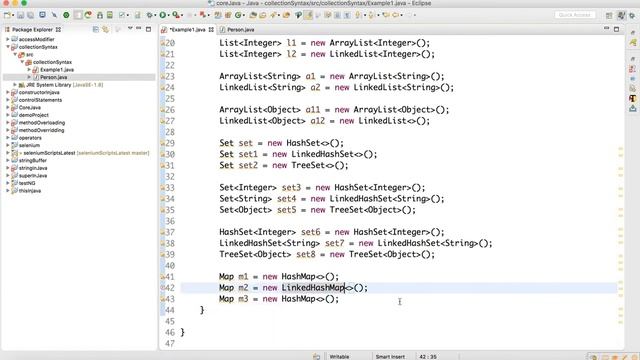
Task: Maximize the Package Explorer view
Action: (148, 29)
